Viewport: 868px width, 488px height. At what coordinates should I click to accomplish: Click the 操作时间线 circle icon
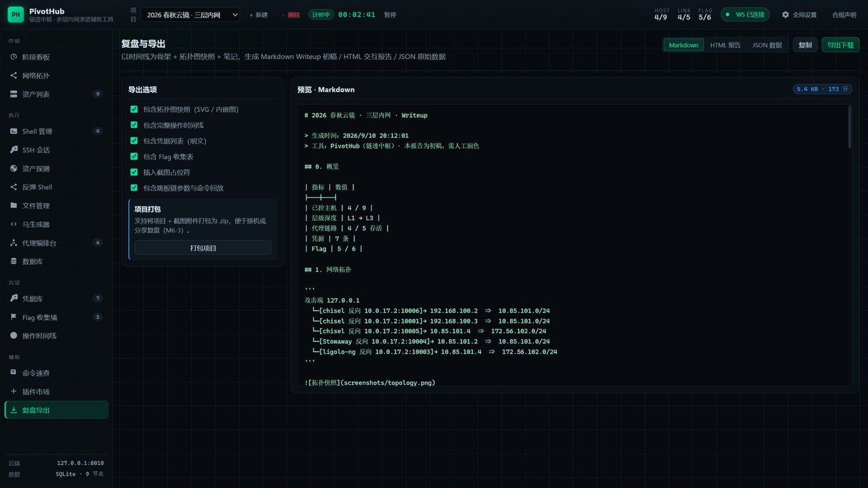point(14,336)
